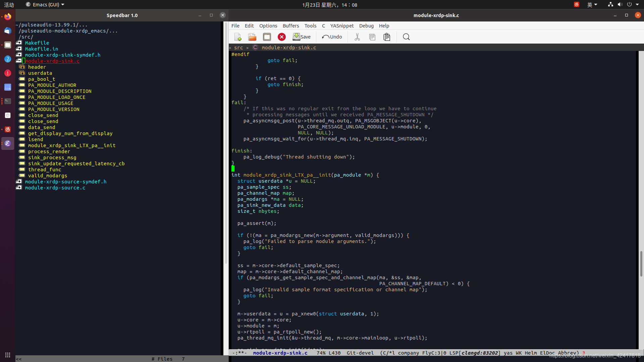Expand the Makefile.in entry in Speedbar
This screenshot has height=362, width=644.
(19, 49)
